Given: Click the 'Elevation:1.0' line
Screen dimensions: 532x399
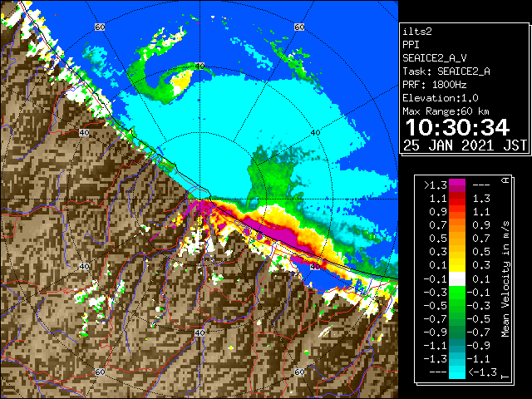Looking at the screenshot, I should point(441,98).
